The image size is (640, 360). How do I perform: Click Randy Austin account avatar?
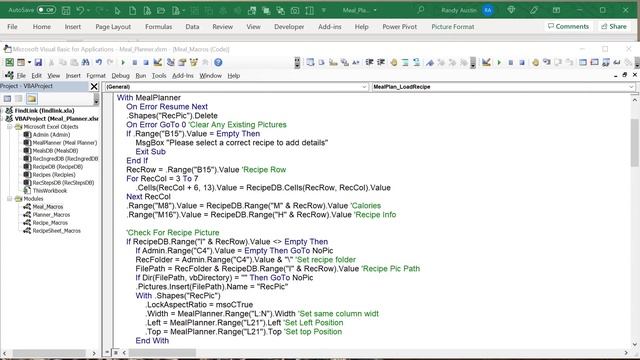[488, 10]
